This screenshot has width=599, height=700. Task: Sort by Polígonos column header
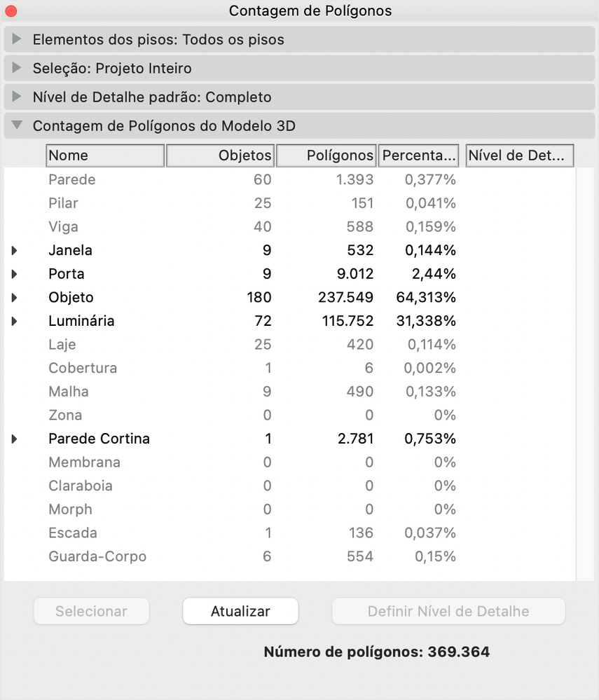click(326, 156)
